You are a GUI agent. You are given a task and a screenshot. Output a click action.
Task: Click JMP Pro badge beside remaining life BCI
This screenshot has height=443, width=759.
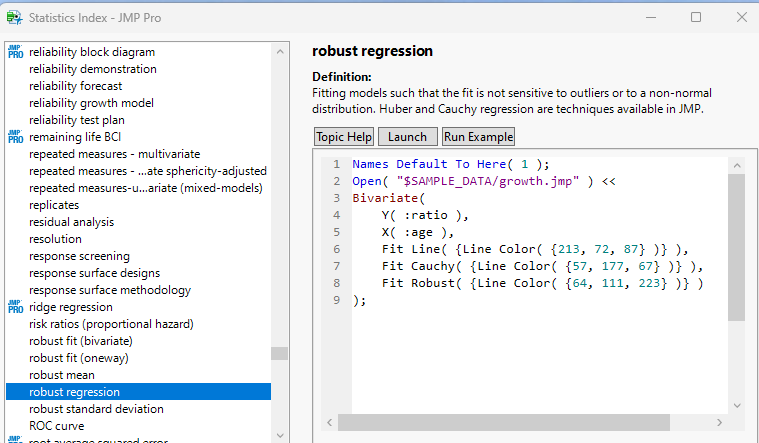click(x=15, y=137)
